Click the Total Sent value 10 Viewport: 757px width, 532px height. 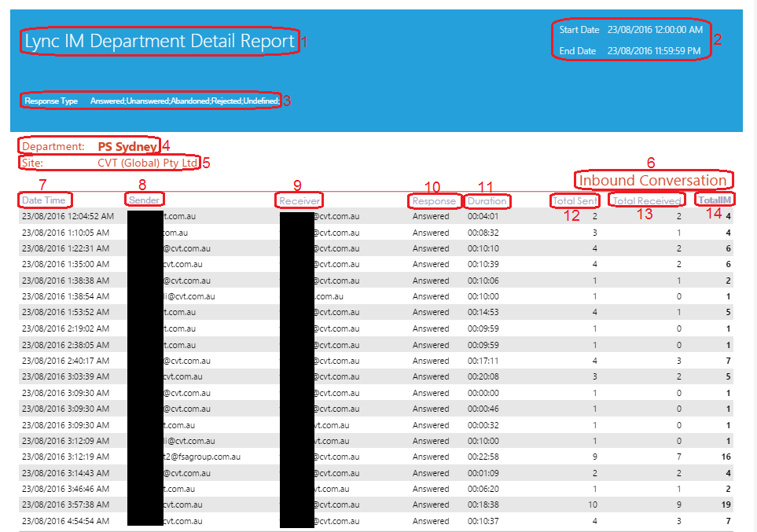tap(593, 505)
